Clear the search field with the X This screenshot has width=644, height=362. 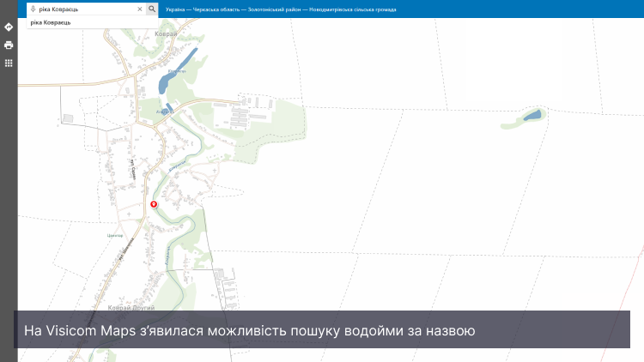pyautogui.click(x=140, y=9)
